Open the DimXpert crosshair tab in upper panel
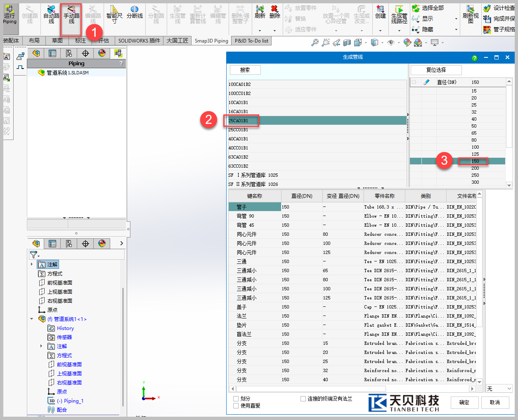This screenshot has height=420, width=518. point(85,53)
